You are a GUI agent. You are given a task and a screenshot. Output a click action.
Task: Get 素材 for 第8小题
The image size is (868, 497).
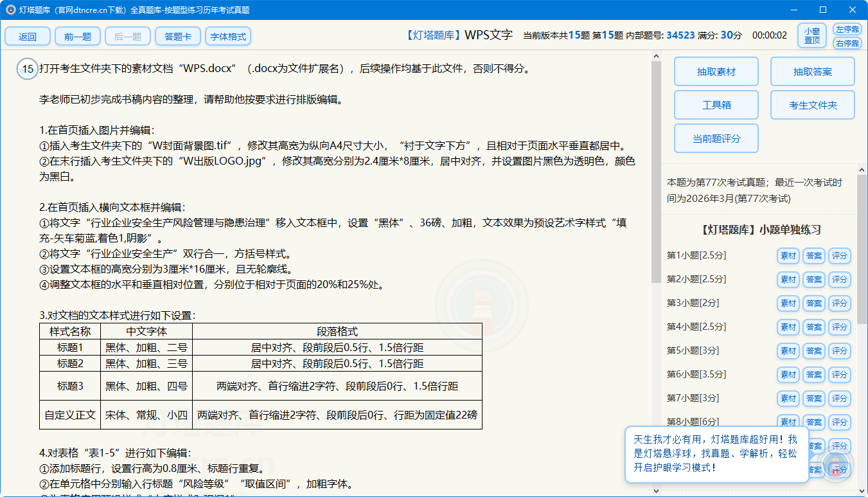coord(788,422)
